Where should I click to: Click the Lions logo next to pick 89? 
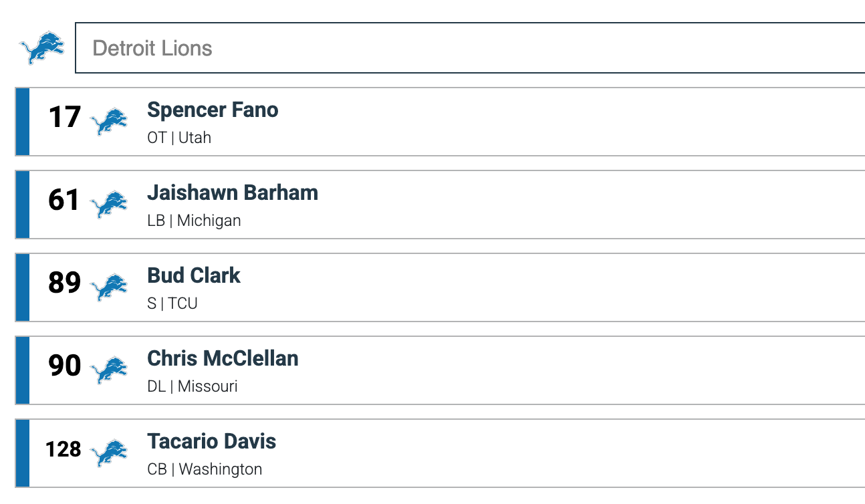109,287
